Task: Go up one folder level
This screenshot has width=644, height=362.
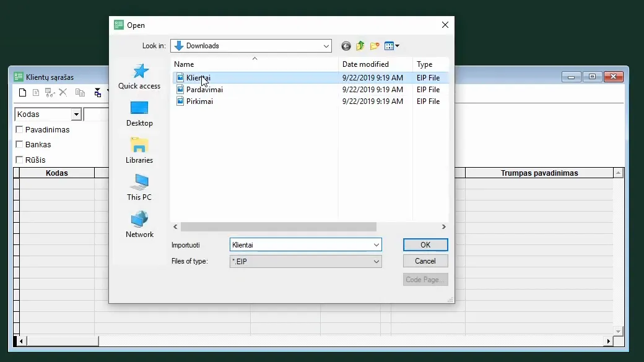Action: coord(360,46)
